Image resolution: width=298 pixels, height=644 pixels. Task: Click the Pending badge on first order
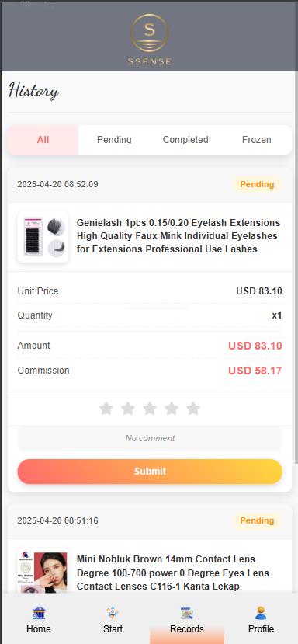point(257,184)
